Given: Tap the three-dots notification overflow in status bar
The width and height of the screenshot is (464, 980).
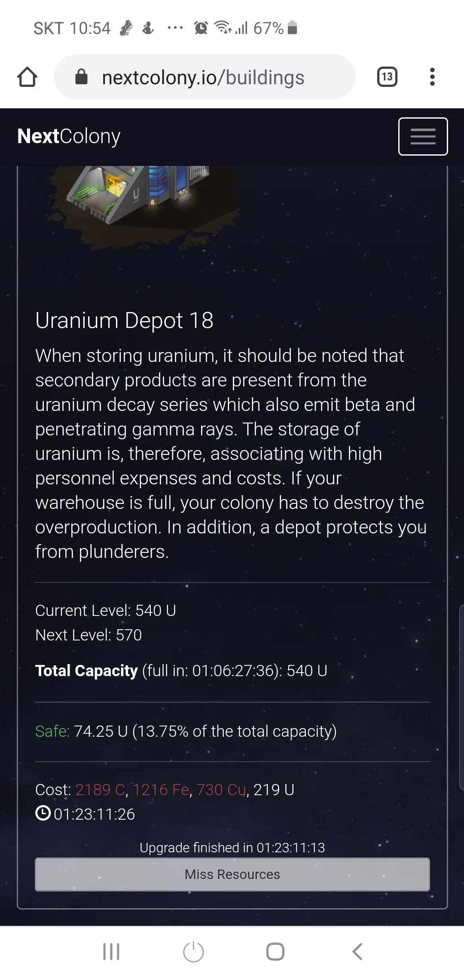Looking at the screenshot, I should point(175,28).
